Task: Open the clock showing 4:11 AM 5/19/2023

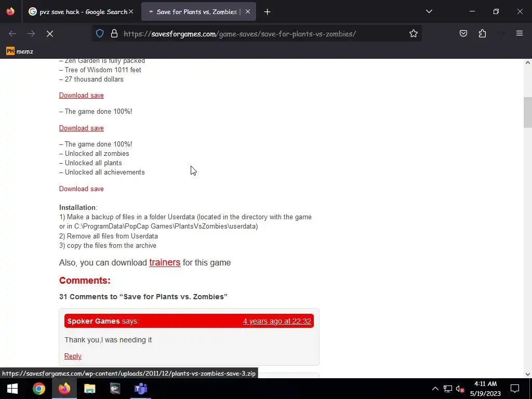Action: [485, 389]
